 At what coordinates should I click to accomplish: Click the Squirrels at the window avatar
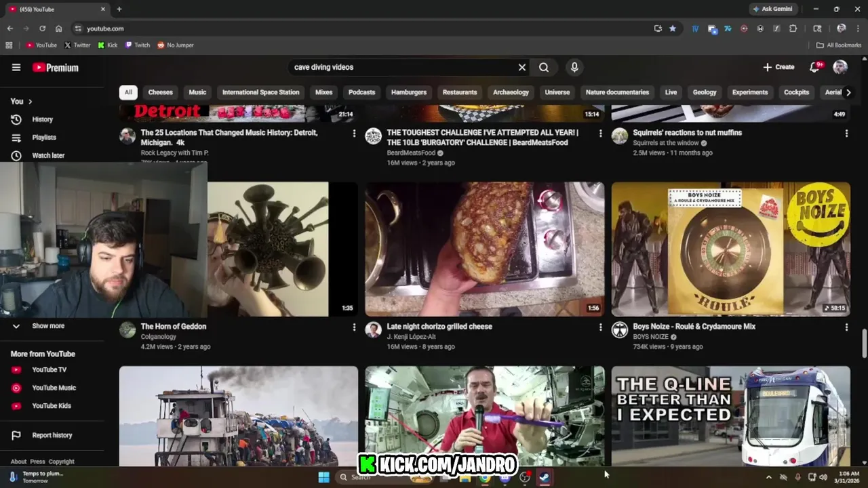(x=620, y=136)
